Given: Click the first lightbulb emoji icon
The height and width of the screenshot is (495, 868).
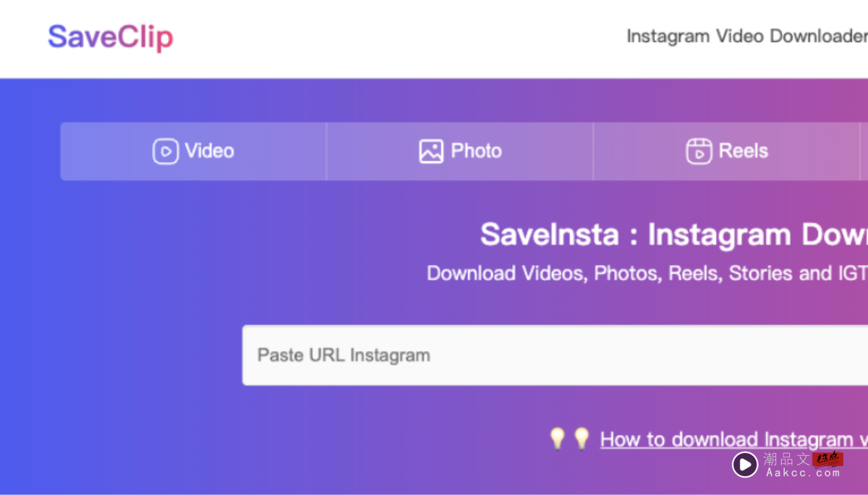Looking at the screenshot, I should click(557, 438).
